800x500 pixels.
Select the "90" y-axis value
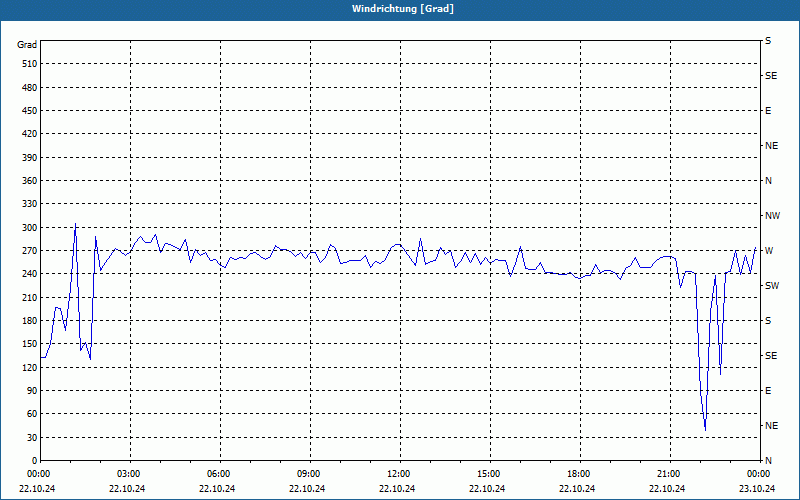32,391
